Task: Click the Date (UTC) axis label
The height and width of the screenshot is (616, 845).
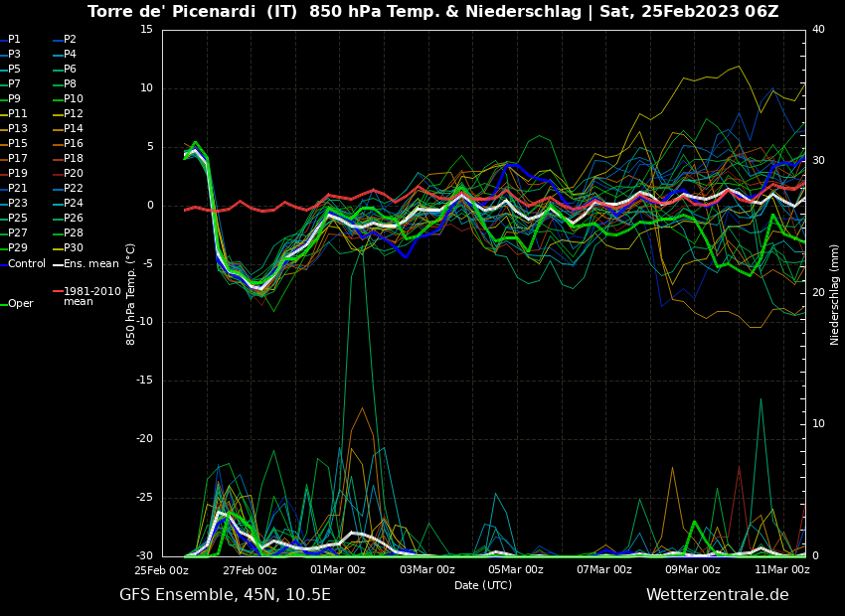Action: 483,585
